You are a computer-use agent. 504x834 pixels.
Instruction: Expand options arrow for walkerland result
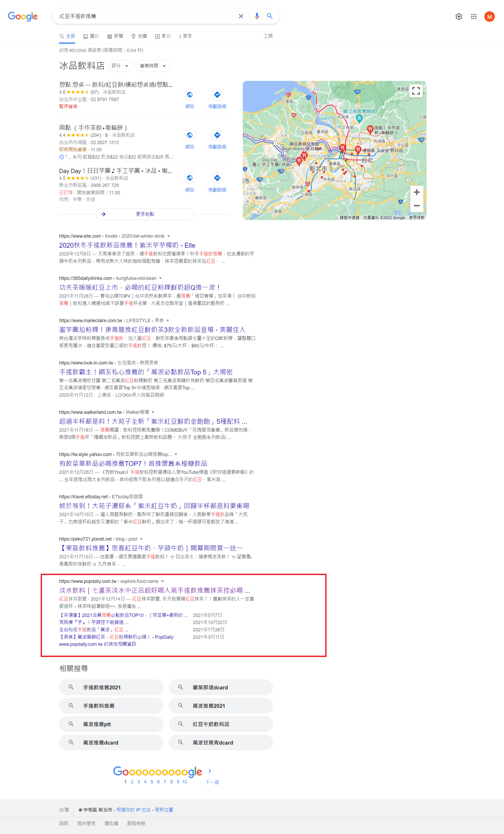tap(153, 412)
